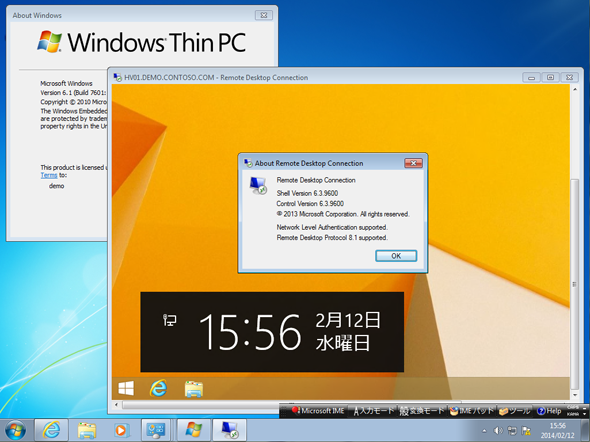The height and width of the screenshot is (442, 590).
Task: Click the Remote Desktop window title bar icon
Action: pos(118,77)
